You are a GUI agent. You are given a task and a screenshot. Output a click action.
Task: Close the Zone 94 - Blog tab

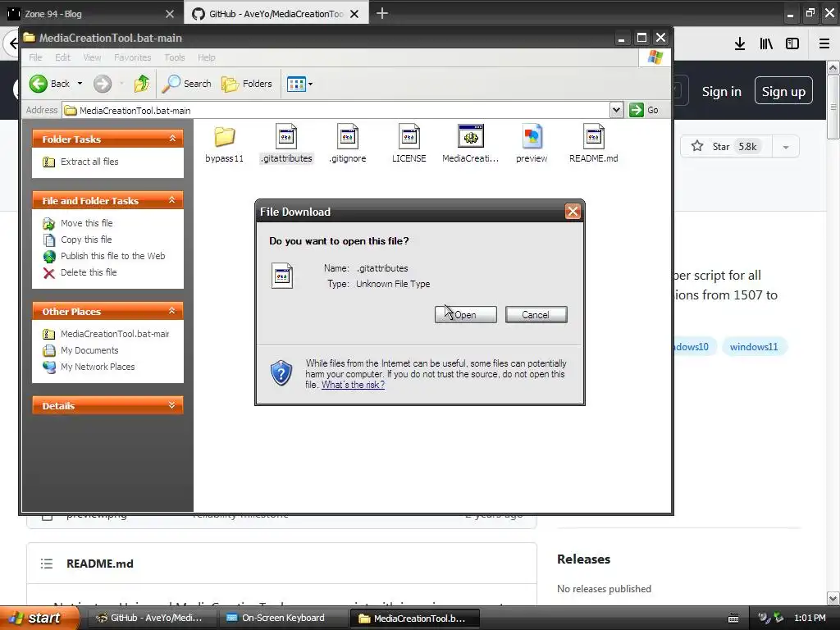tap(170, 14)
